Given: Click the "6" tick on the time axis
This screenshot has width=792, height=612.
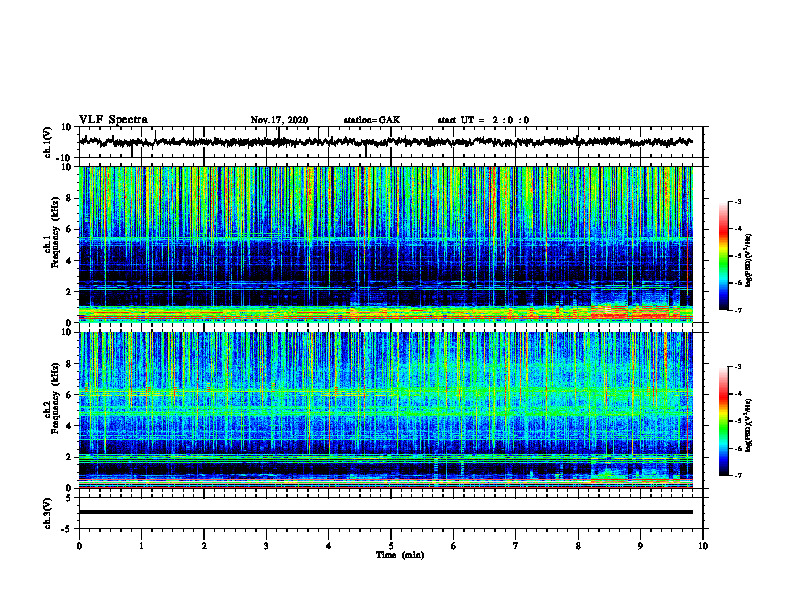Looking at the screenshot, I should tap(454, 546).
